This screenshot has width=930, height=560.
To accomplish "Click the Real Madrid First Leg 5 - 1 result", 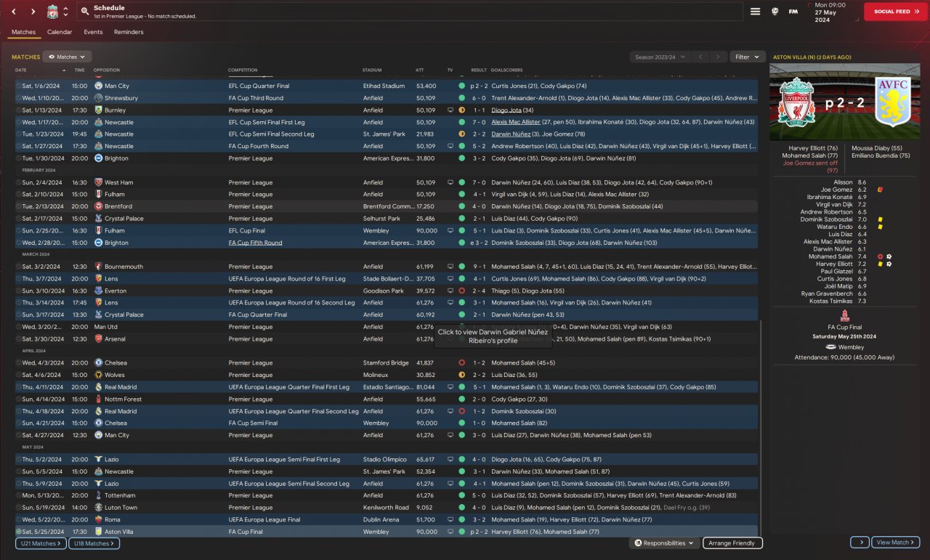I will coord(478,387).
